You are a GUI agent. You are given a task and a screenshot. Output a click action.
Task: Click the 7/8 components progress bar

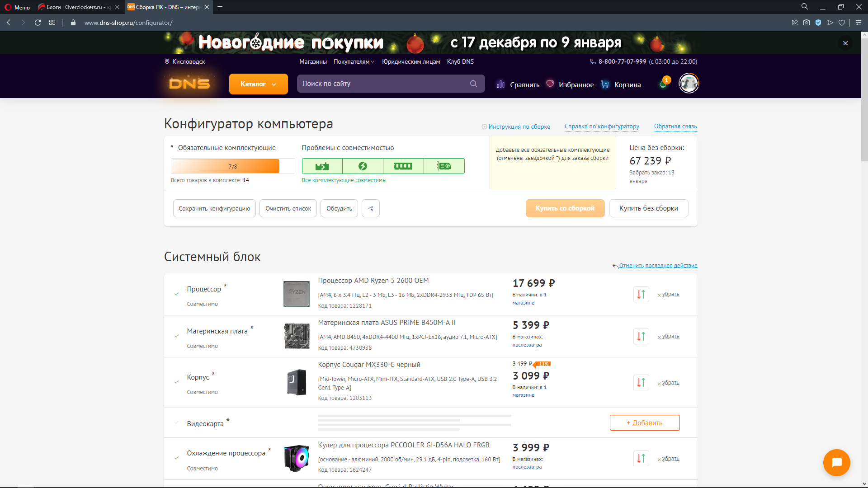coord(232,166)
